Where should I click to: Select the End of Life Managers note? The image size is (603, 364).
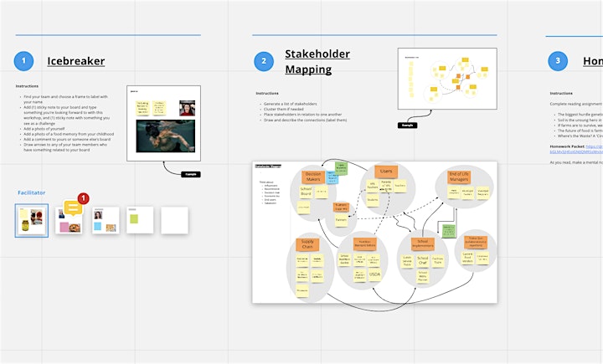[459, 177]
